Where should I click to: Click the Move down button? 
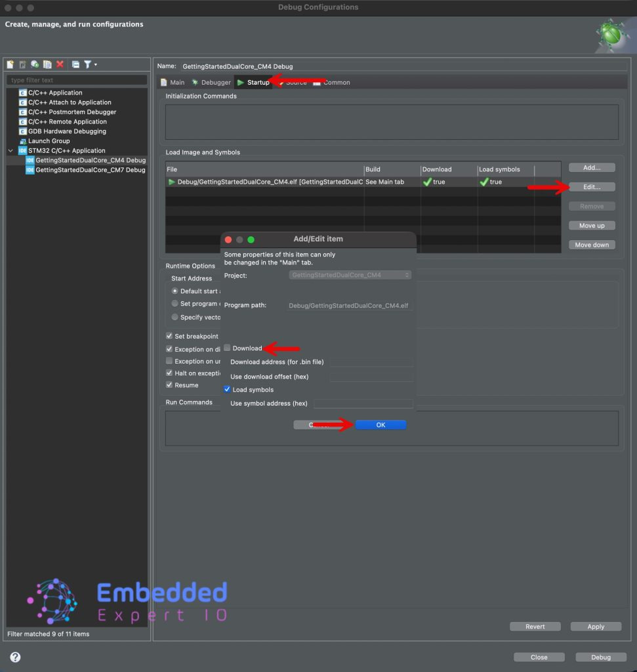click(x=592, y=245)
